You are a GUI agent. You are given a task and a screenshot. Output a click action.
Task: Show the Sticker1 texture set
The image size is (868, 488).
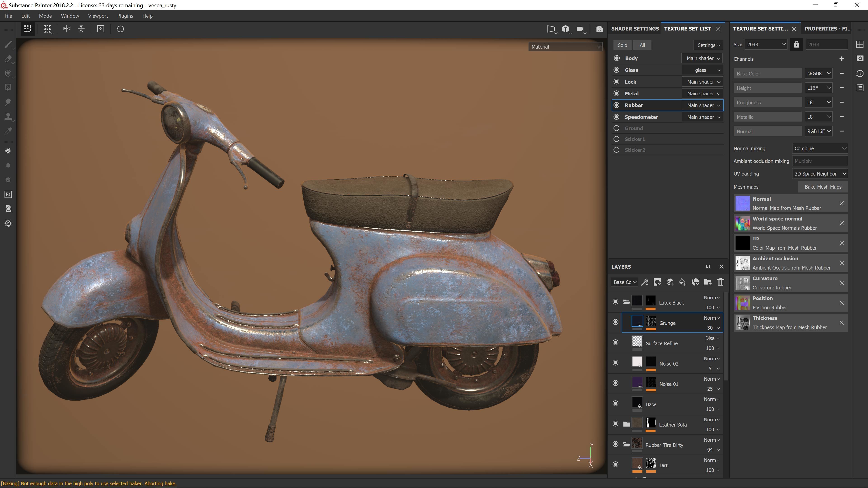click(x=617, y=139)
